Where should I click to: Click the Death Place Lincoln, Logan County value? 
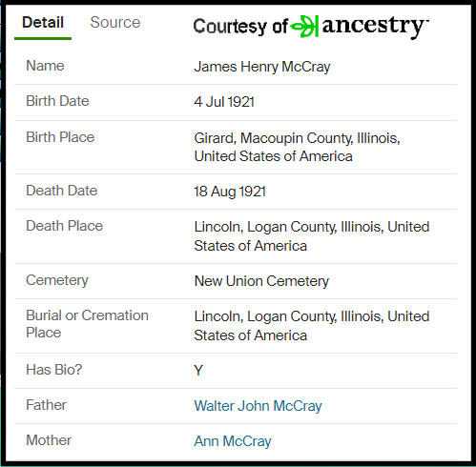[x=312, y=236]
